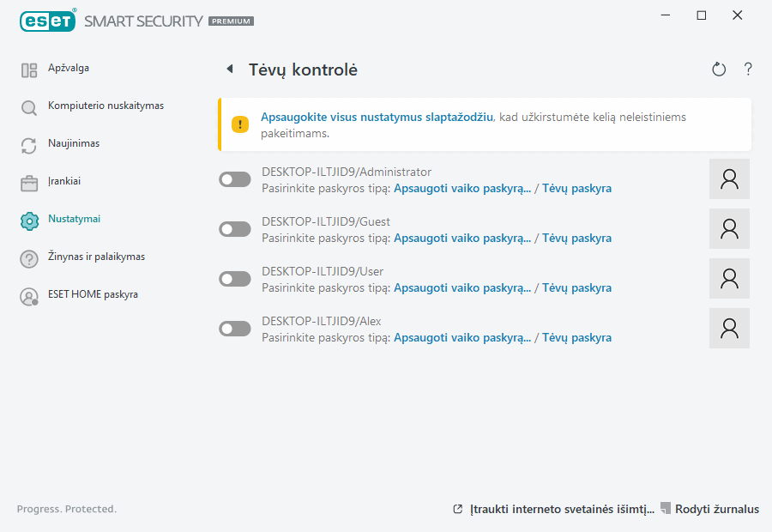Click the back arrow beside Tėvų kontrolė

229,70
